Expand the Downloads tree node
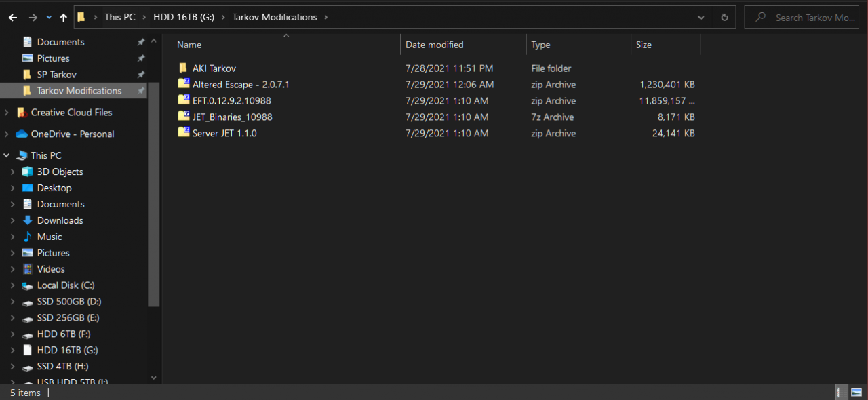The width and height of the screenshot is (868, 400). point(13,221)
